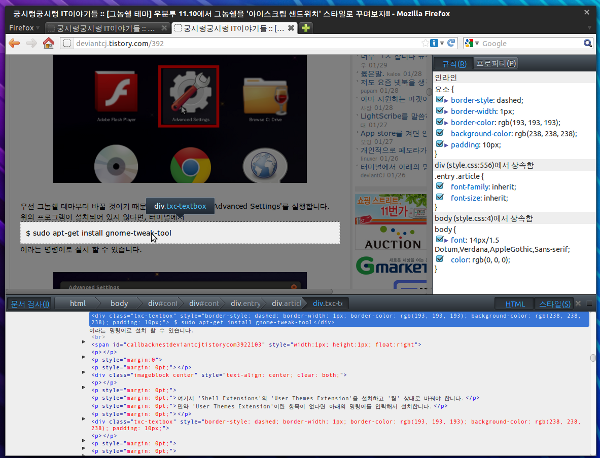Disable the background-color property checkbox
The image size is (600, 458).
tap(439, 133)
